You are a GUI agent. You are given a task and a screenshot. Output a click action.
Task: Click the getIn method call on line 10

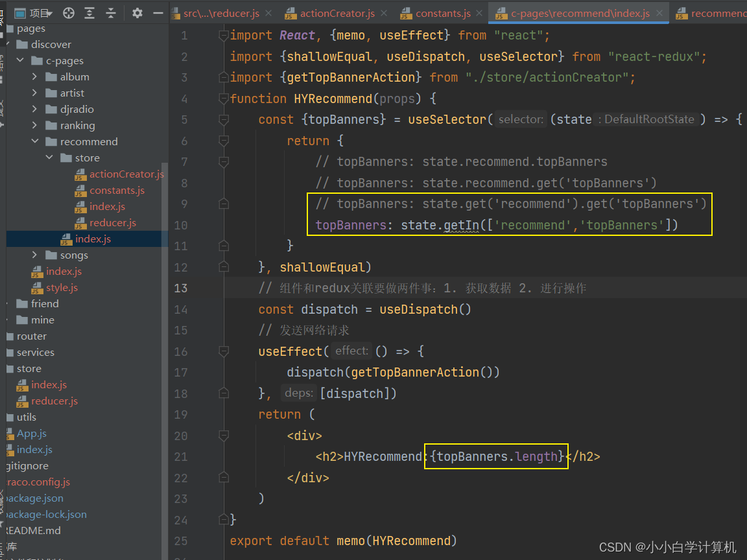(x=461, y=225)
